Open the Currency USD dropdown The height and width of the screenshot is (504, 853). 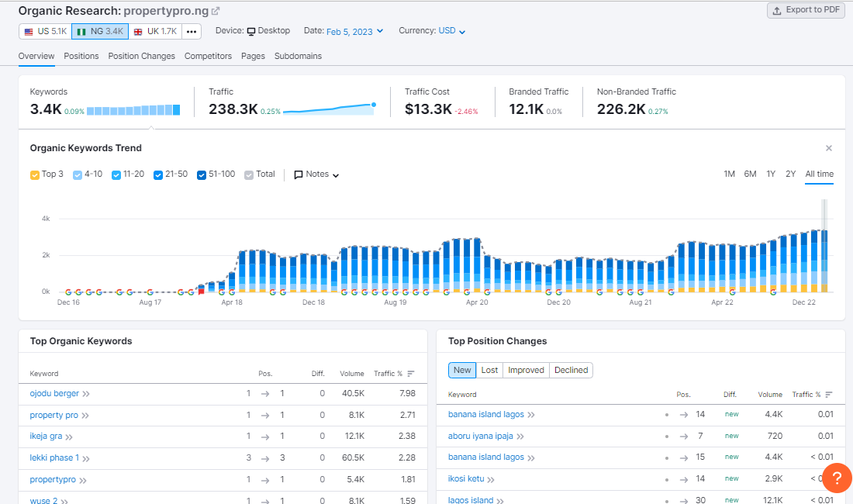(451, 31)
